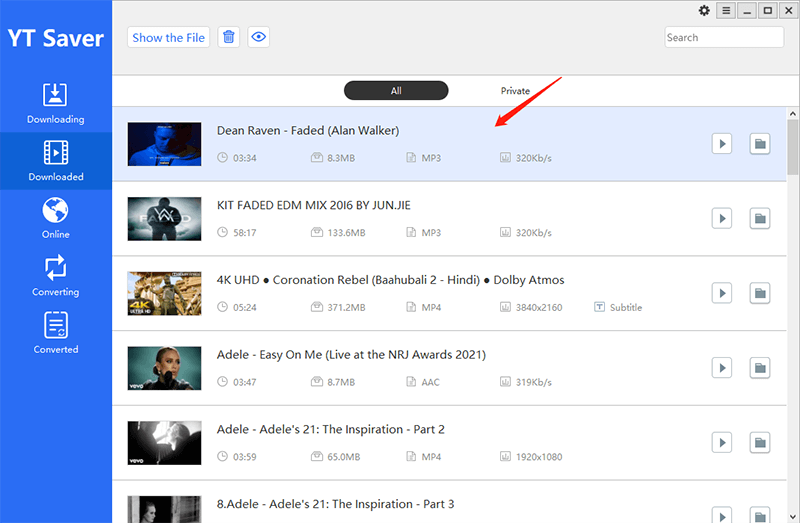The height and width of the screenshot is (523, 800).
Task: Open the Downloading section
Action: click(56, 104)
